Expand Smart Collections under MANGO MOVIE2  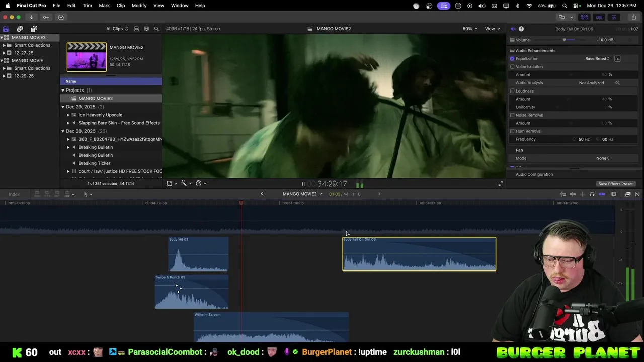click(4, 45)
